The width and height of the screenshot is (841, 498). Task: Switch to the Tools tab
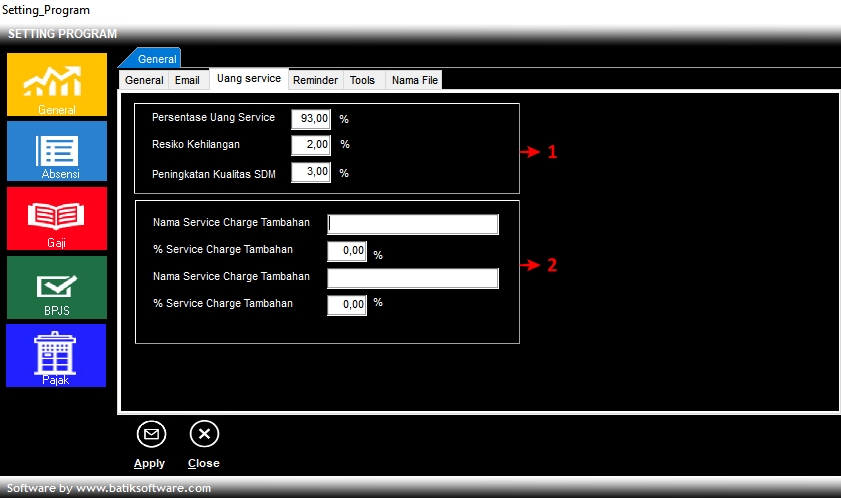[362, 80]
